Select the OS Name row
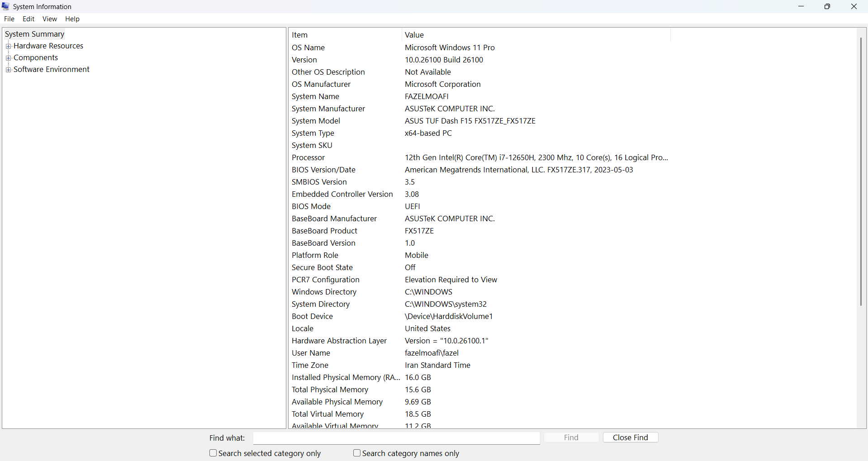The image size is (868, 461). [479, 48]
